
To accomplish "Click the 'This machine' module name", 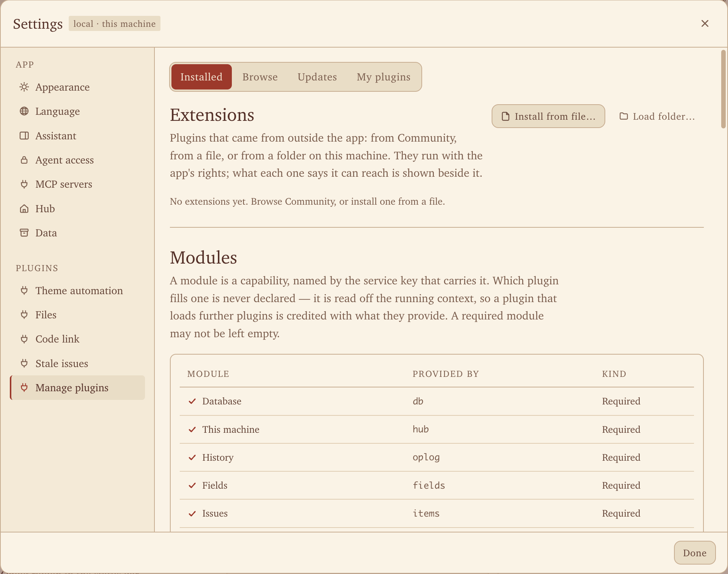I will pos(231,429).
